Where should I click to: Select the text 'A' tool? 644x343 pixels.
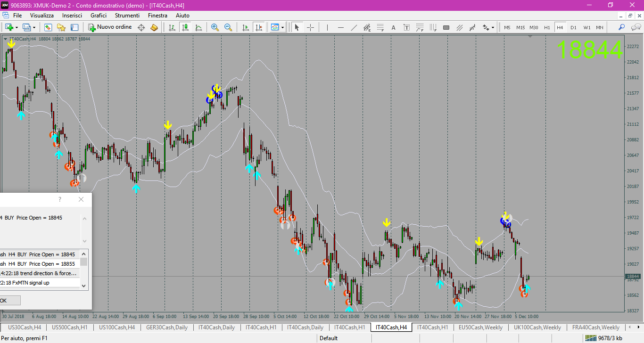[394, 27]
